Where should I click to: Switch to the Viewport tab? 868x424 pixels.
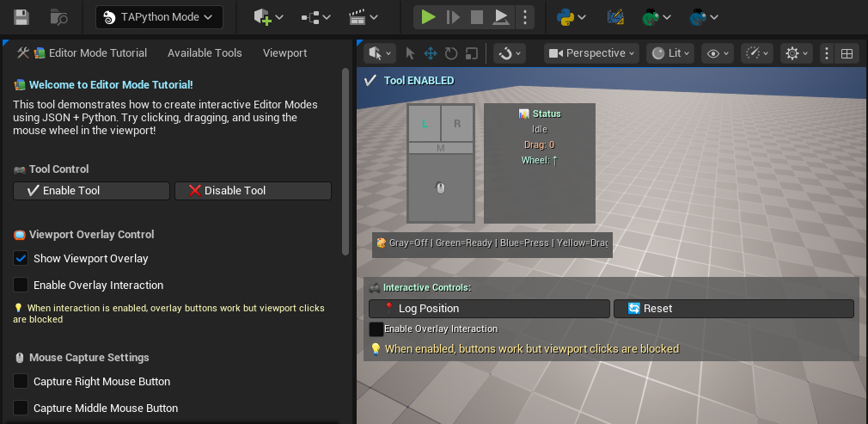[284, 53]
